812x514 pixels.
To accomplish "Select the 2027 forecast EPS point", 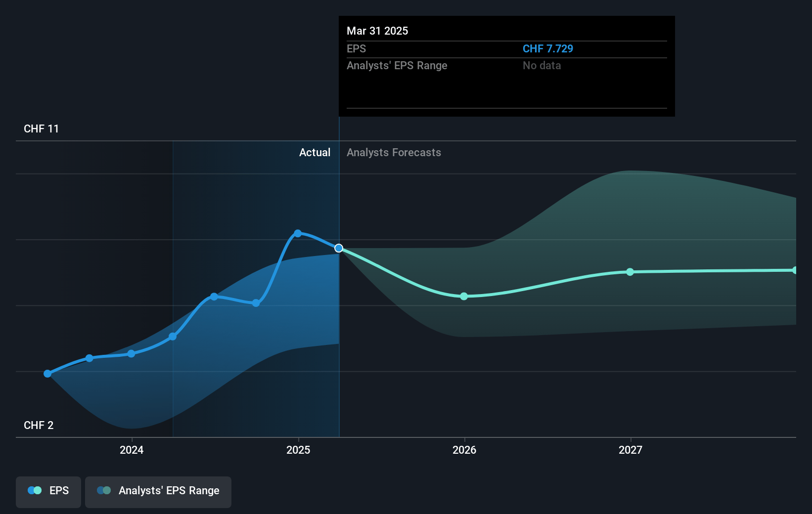I will [x=630, y=272].
